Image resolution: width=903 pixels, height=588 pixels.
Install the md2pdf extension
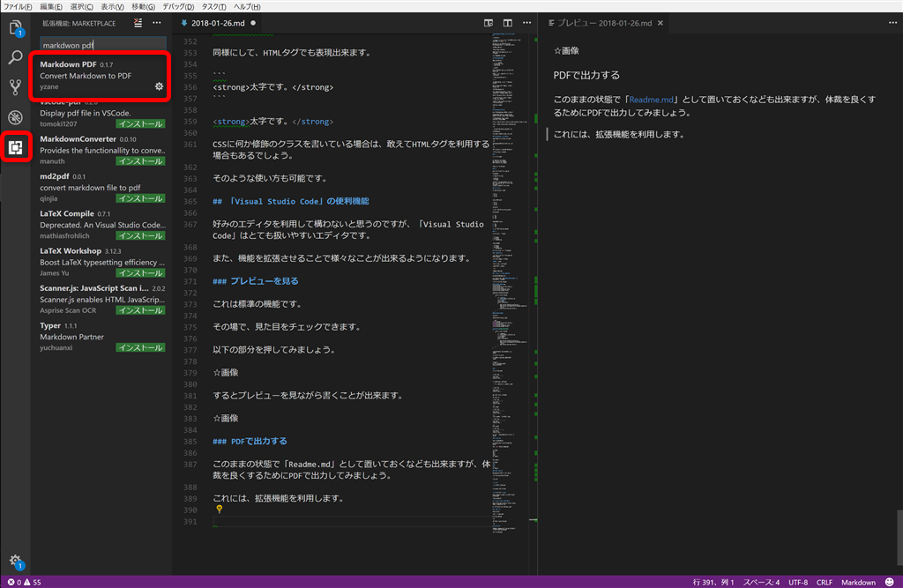140,198
